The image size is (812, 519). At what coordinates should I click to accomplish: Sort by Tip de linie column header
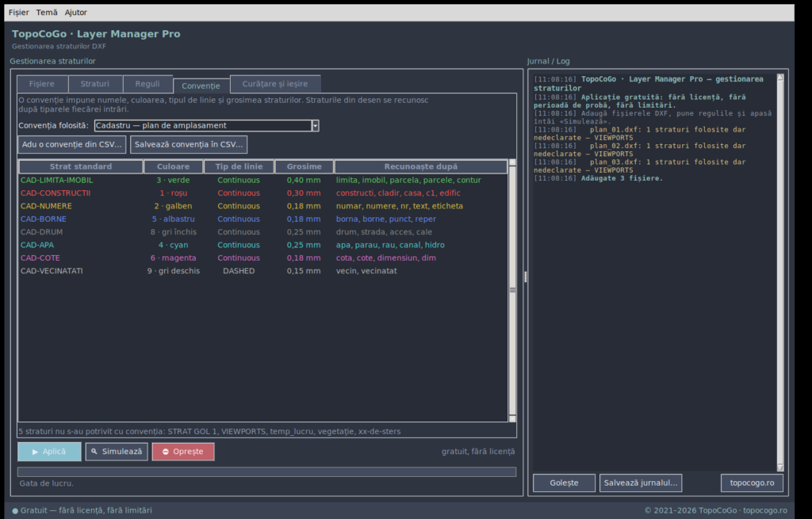pyautogui.click(x=239, y=166)
